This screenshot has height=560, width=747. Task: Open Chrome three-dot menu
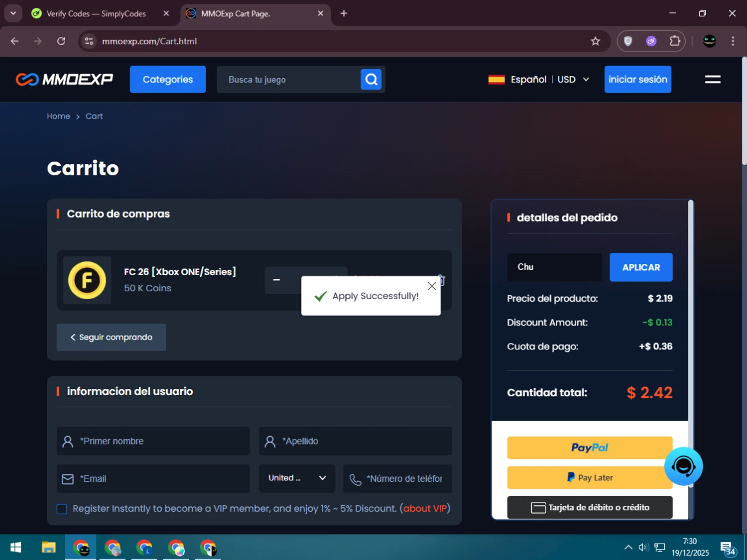(x=733, y=41)
